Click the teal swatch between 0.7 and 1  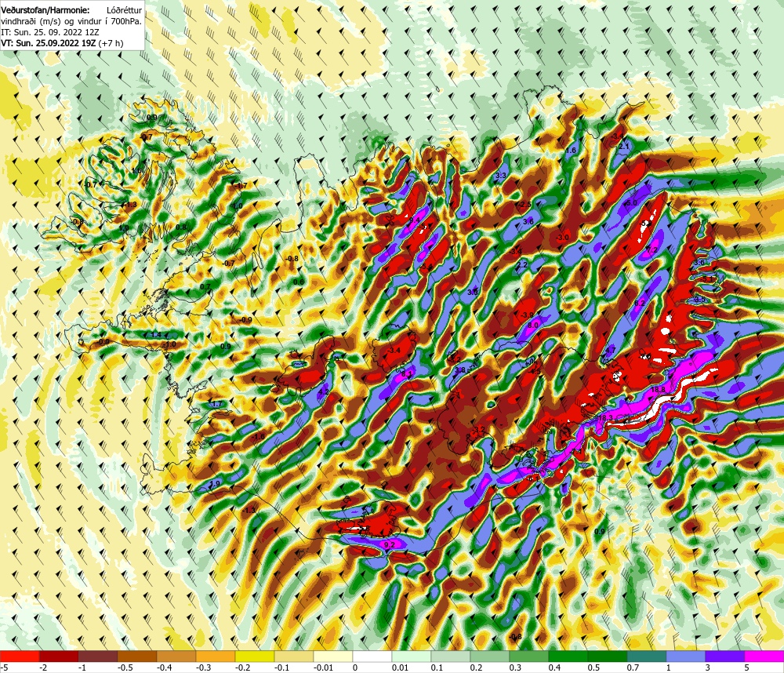pyautogui.click(x=647, y=656)
